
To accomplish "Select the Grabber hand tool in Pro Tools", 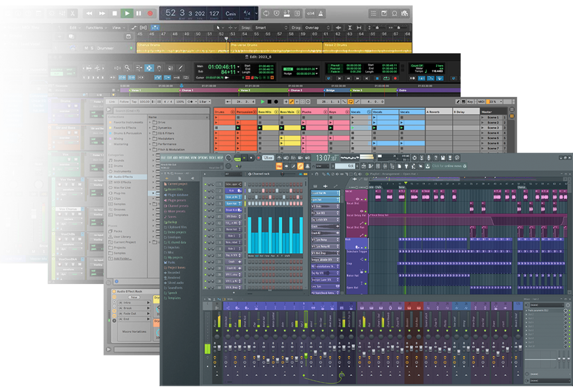I will (159, 68).
